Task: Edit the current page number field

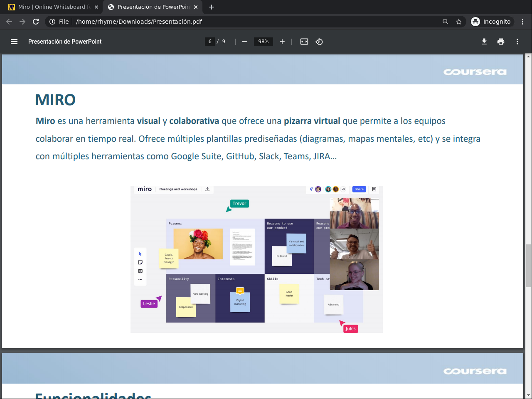Action: coord(210,42)
